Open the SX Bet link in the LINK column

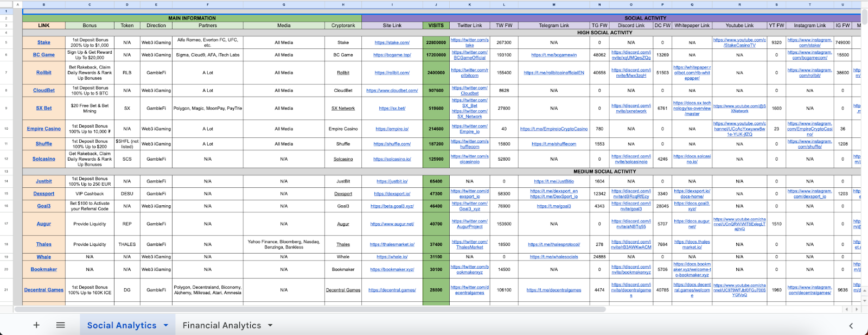44,108
